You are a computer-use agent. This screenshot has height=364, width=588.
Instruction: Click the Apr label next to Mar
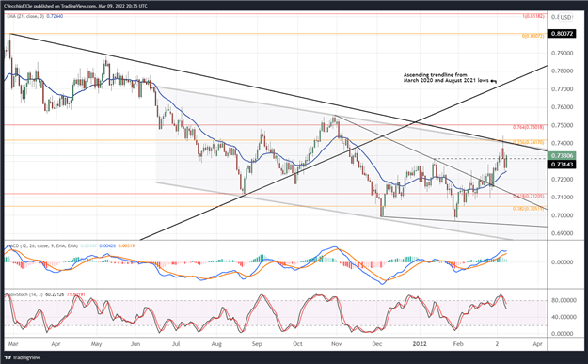56,343
